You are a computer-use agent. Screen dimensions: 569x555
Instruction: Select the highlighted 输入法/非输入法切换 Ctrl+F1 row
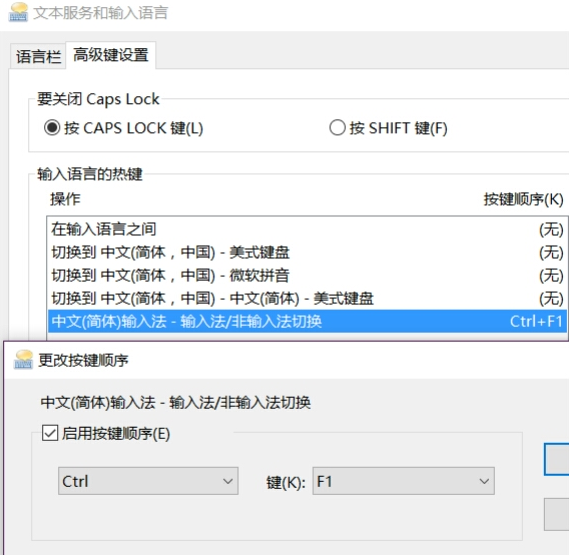(x=307, y=321)
